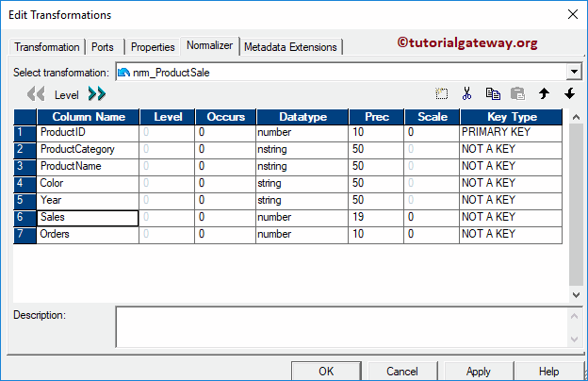
Task: Click the Color column name cell
Action: click(89, 184)
